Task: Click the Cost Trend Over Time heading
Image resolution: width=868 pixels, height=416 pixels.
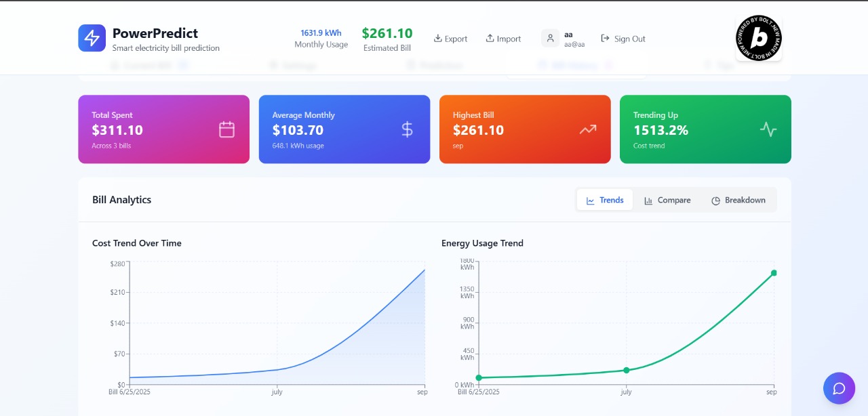Action: tap(137, 243)
